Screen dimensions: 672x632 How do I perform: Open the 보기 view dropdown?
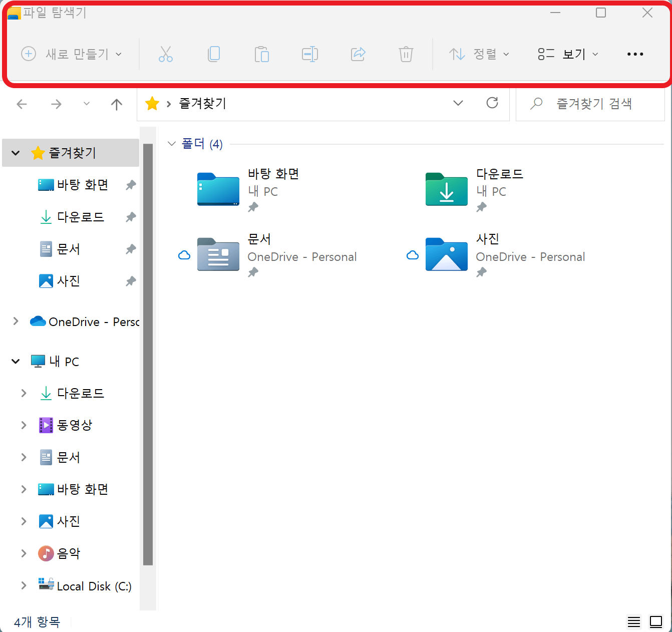pyautogui.click(x=568, y=54)
